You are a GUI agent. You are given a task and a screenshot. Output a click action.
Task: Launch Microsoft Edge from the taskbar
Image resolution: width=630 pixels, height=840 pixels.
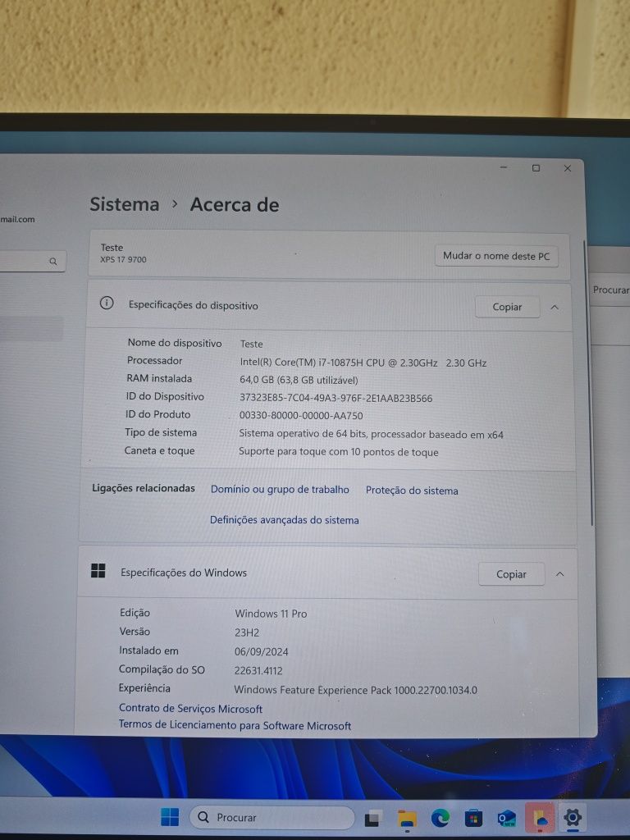click(x=441, y=818)
